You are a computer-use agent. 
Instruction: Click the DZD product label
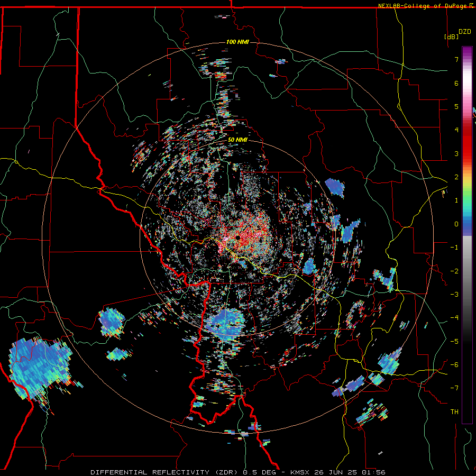(x=465, y=32)
